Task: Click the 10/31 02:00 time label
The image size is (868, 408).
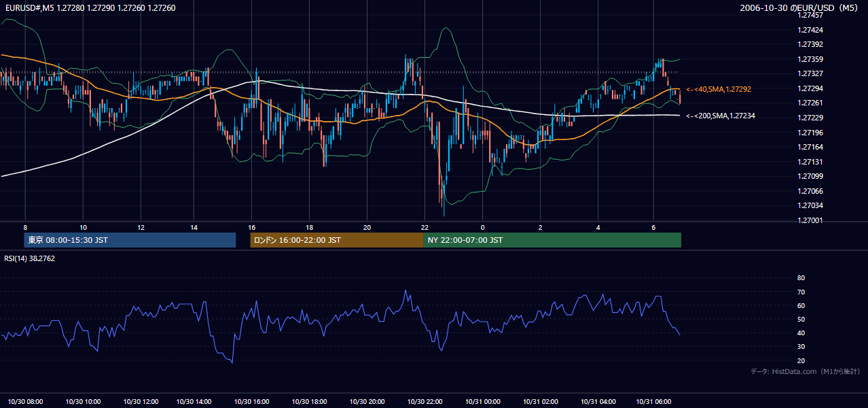Action: (540, 401)
